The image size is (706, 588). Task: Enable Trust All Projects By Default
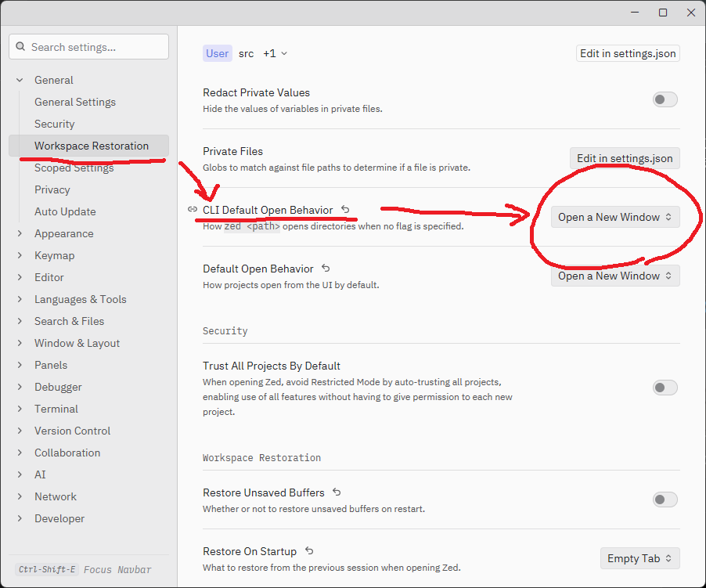[x=665, y=388]
